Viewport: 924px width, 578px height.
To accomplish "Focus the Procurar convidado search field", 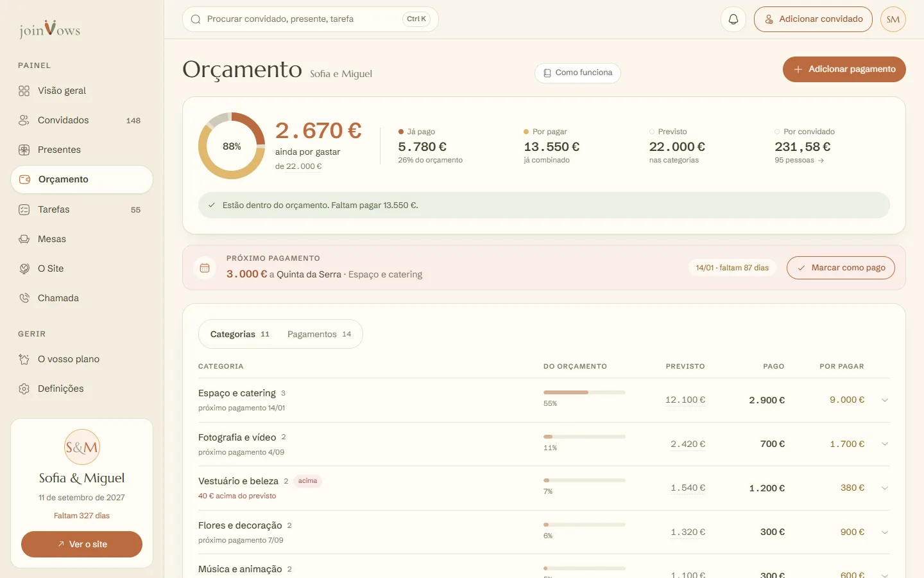I will [311, 19].
